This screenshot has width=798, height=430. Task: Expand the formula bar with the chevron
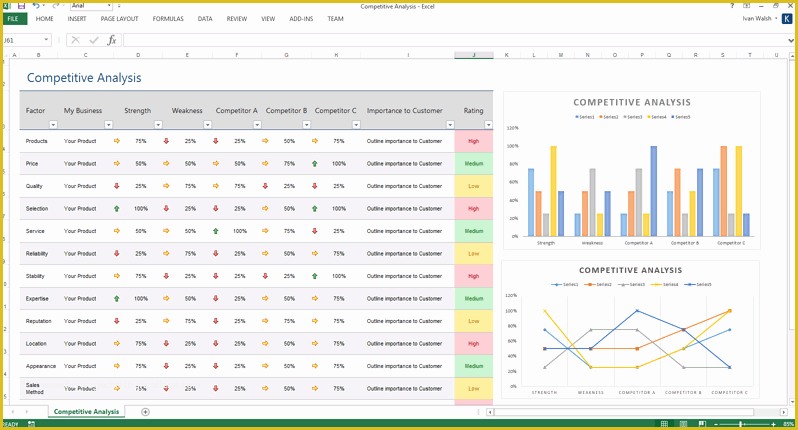791,40
